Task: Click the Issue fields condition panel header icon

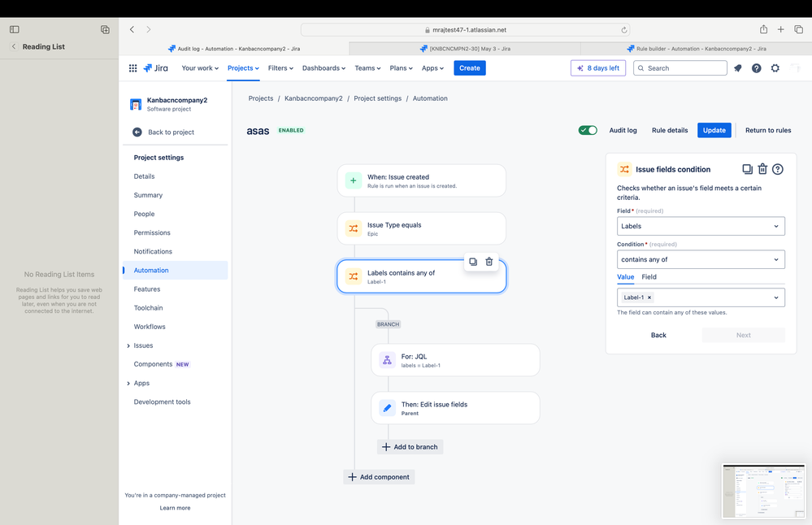Action: (x=624, y=169)
